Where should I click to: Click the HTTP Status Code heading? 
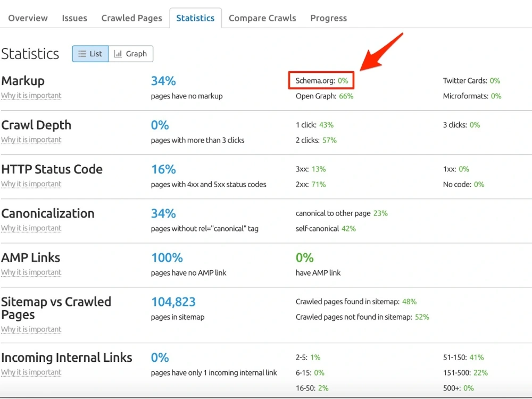click(x=52, y=169)
